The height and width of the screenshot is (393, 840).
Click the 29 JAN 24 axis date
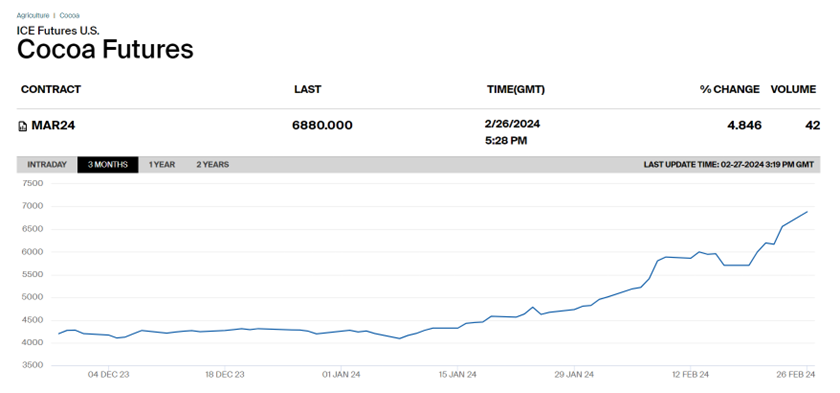pyautogui.click(x=574, y=375)
